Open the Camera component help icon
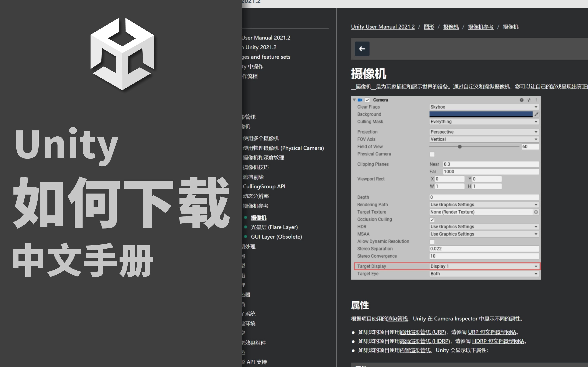 (x=521, y=100)
